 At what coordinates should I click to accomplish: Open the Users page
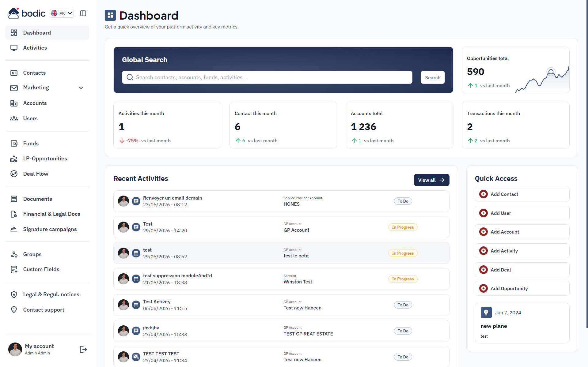pyautogui.click(x=47, y=118)
